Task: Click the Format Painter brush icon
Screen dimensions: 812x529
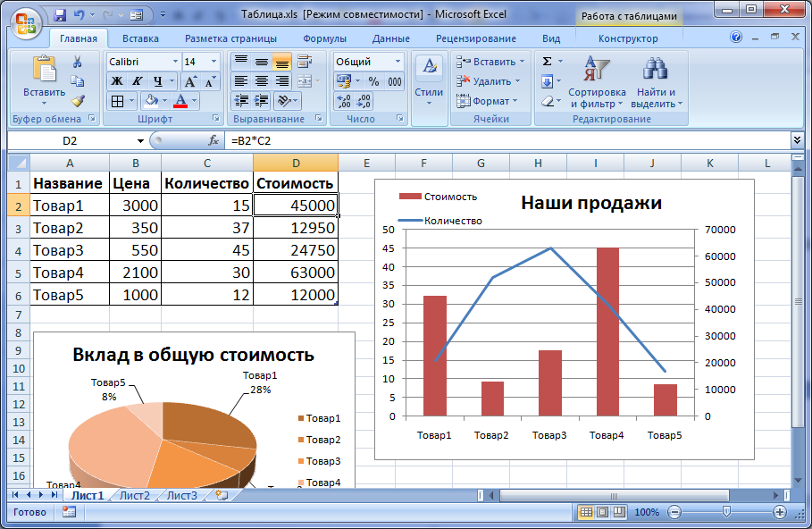Action: point(77,101)
